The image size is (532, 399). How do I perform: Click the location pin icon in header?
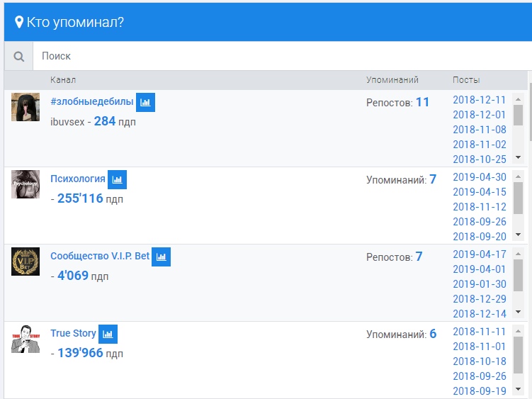coord(19,22)
